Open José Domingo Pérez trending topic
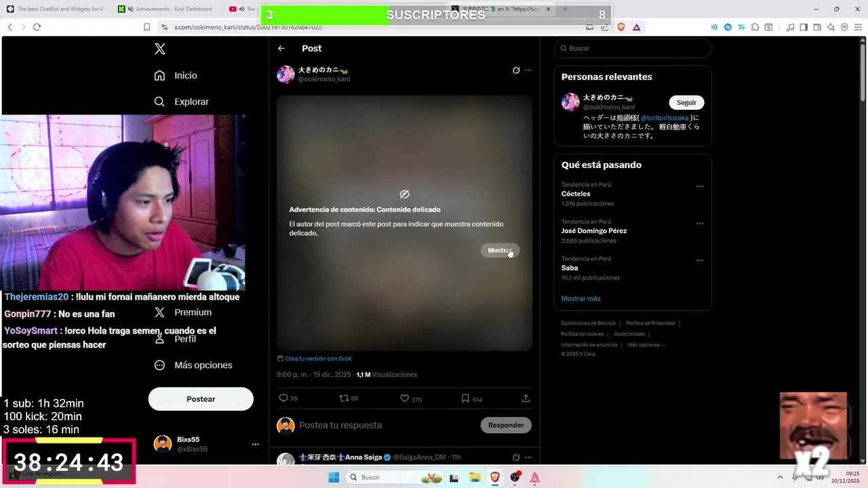 pos(594,230)
